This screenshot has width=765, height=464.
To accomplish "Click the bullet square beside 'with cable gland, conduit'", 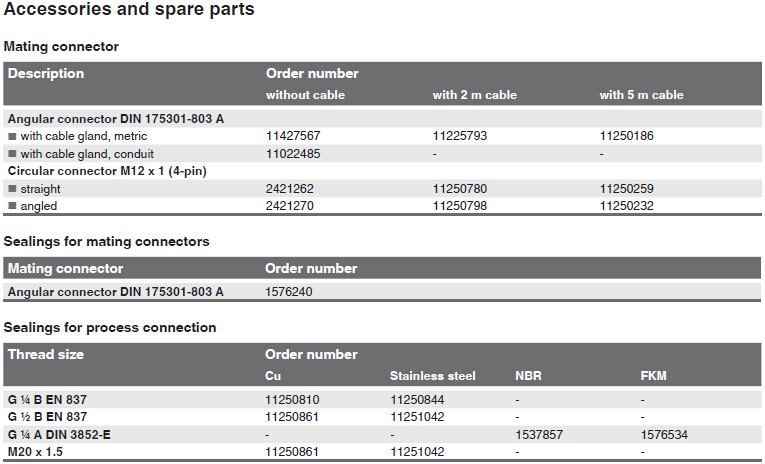I will pos(12,154).
